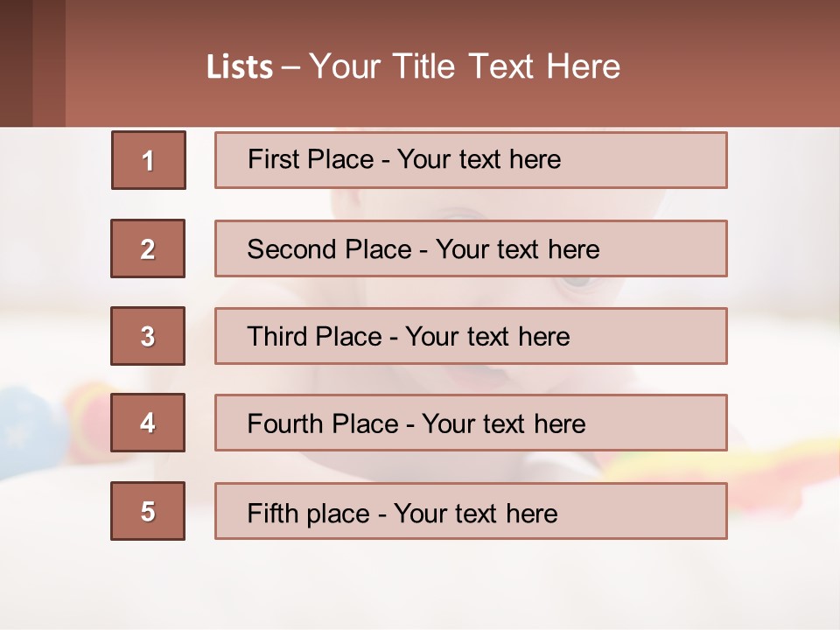840x630 pixels.
Task: Click the number 5 box
Action: [x=148, y=511]
